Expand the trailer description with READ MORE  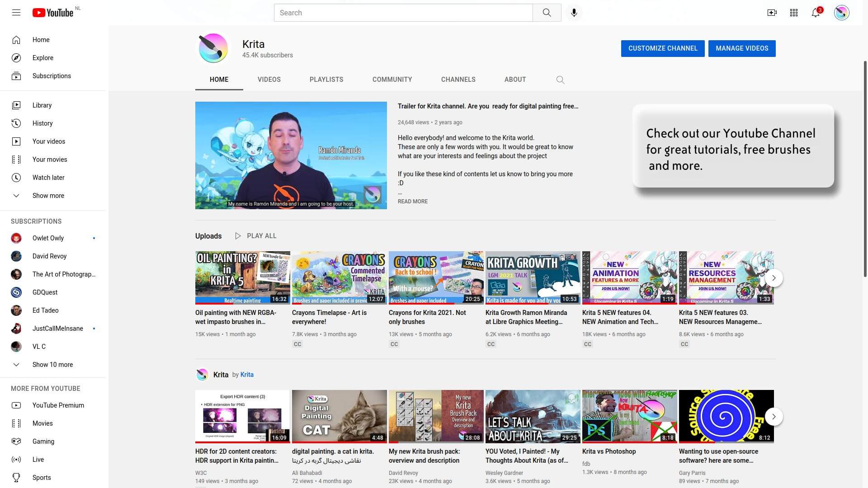[412, 202]
